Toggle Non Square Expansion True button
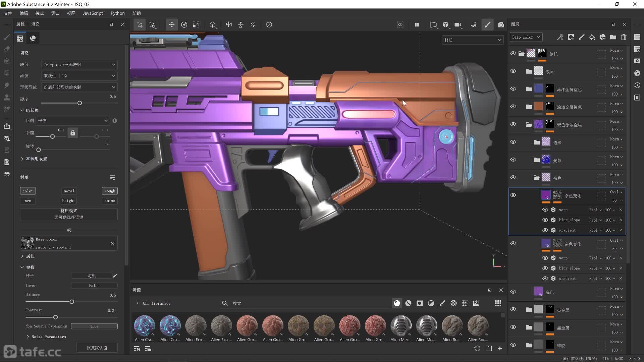 (94, 326)
